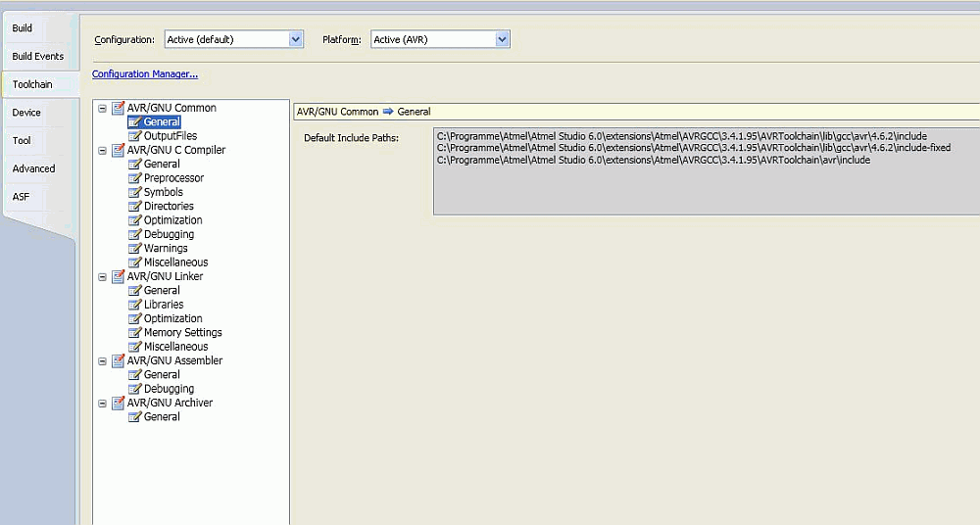This screenshot has width=980, height=525.
Task: Select the Toolchain tab
Action: click(32, 84)
